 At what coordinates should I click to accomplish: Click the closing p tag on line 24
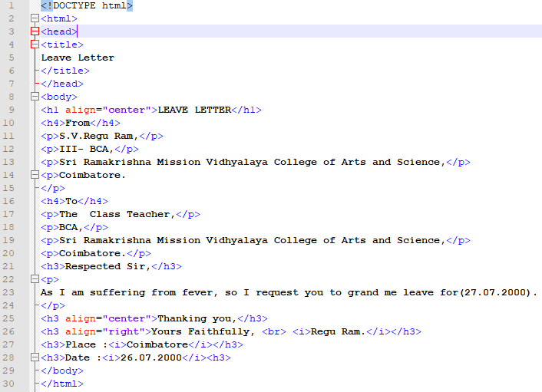click(x=52, y=305)
